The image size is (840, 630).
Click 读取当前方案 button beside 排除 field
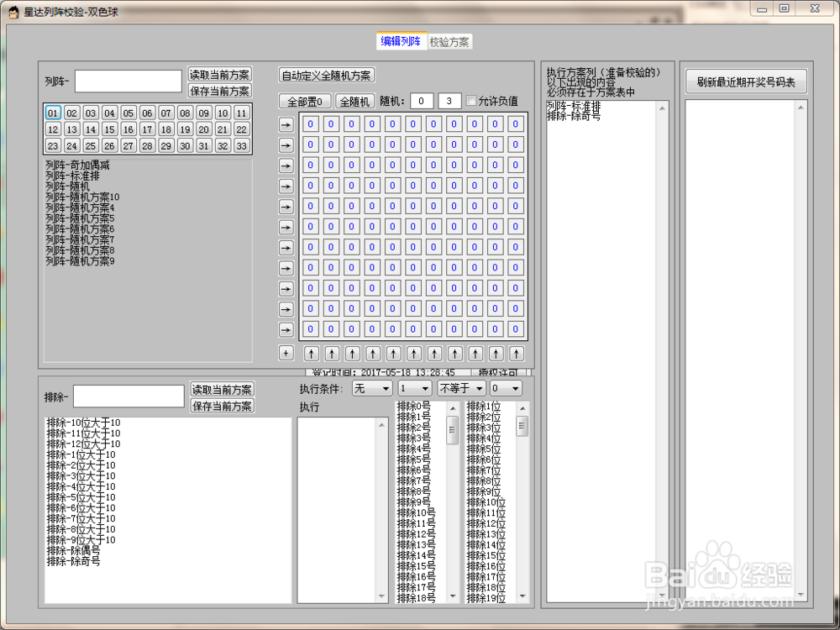pyautogui.click(x=222, y=390)
